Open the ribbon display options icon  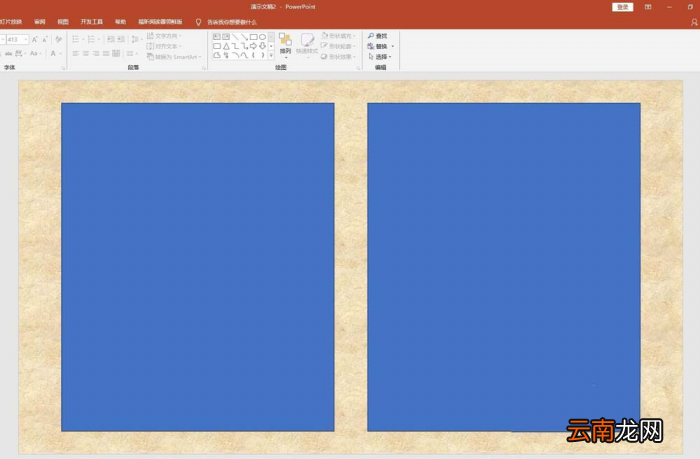click(648, 7)
